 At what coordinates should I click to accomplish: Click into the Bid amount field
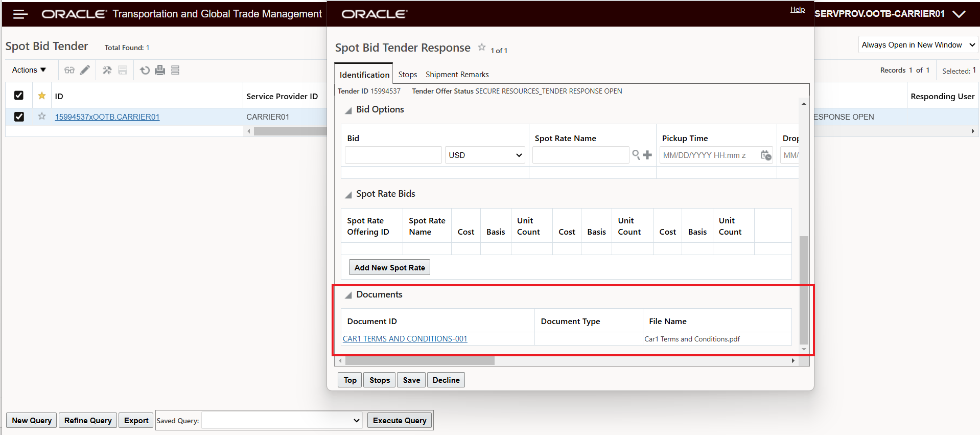(x=393, y=155)
